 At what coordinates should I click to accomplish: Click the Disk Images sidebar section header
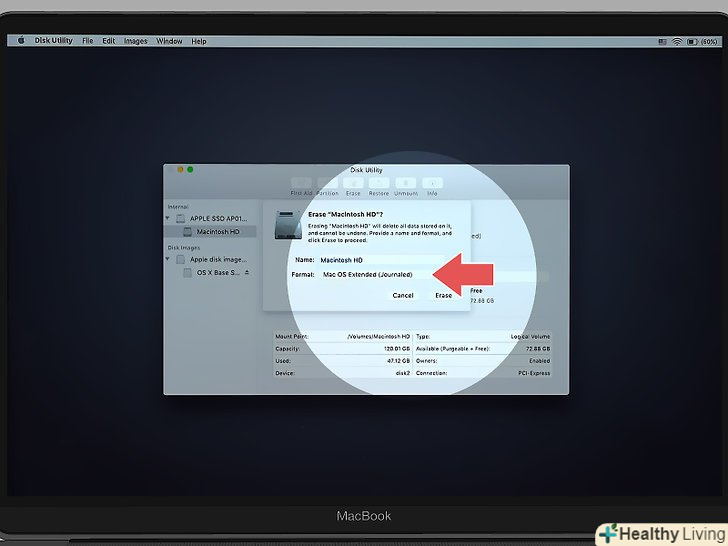[183, 247]
